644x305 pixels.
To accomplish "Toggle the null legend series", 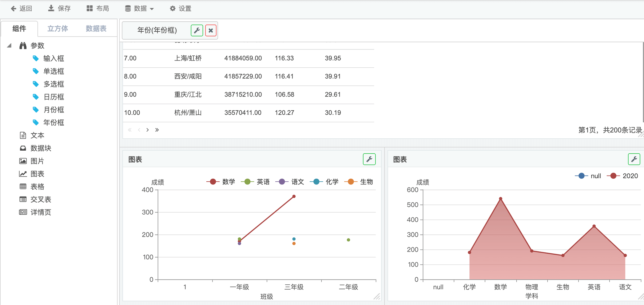I will 588,176.
